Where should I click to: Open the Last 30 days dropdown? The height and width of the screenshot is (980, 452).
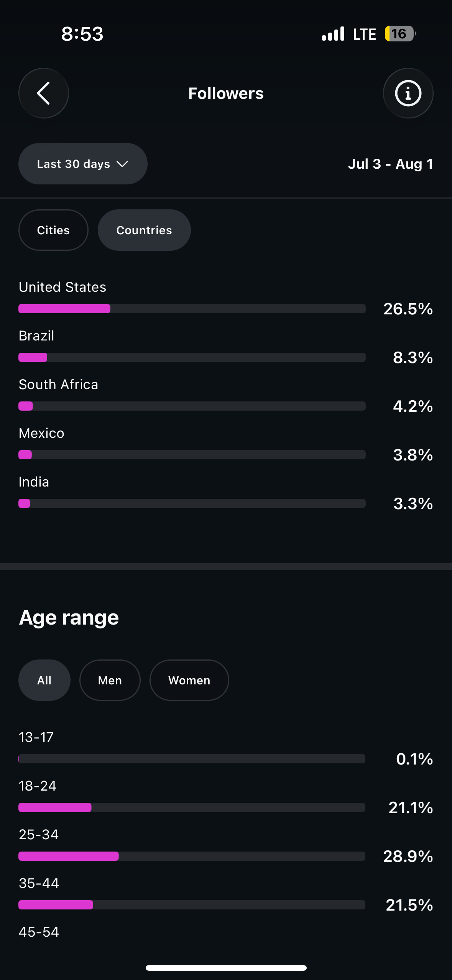pos(83,164)
